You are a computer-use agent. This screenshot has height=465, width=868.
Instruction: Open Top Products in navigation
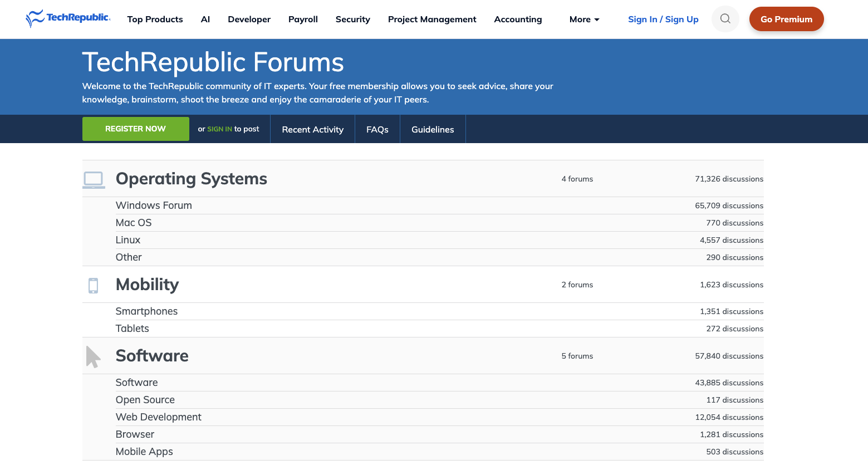155,19
